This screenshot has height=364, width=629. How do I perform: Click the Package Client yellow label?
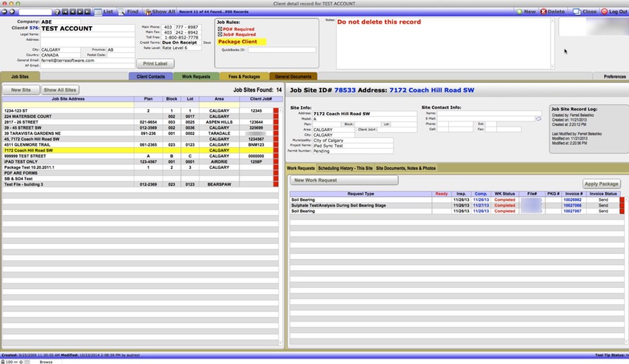tap(242, 42)
